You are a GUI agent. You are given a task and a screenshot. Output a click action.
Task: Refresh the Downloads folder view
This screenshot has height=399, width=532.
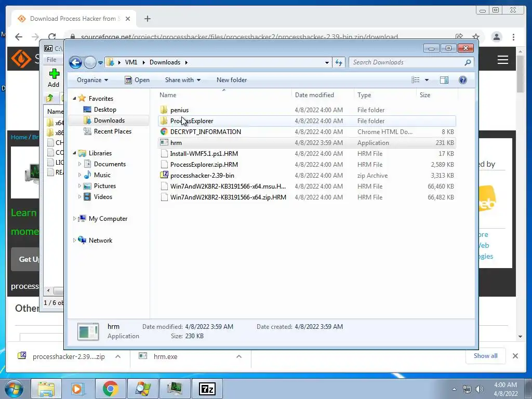point(339,62)
